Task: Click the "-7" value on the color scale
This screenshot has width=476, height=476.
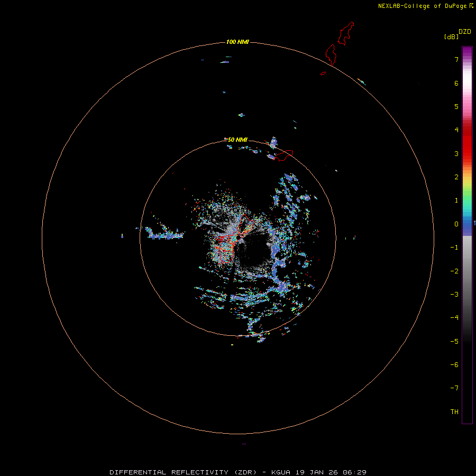Action: click(x=454, y=388)
